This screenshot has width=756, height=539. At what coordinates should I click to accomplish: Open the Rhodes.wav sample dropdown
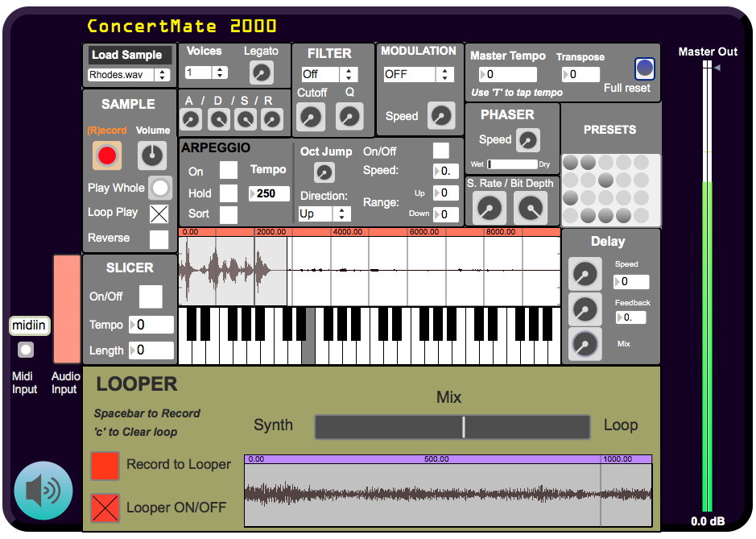(129, 75)
